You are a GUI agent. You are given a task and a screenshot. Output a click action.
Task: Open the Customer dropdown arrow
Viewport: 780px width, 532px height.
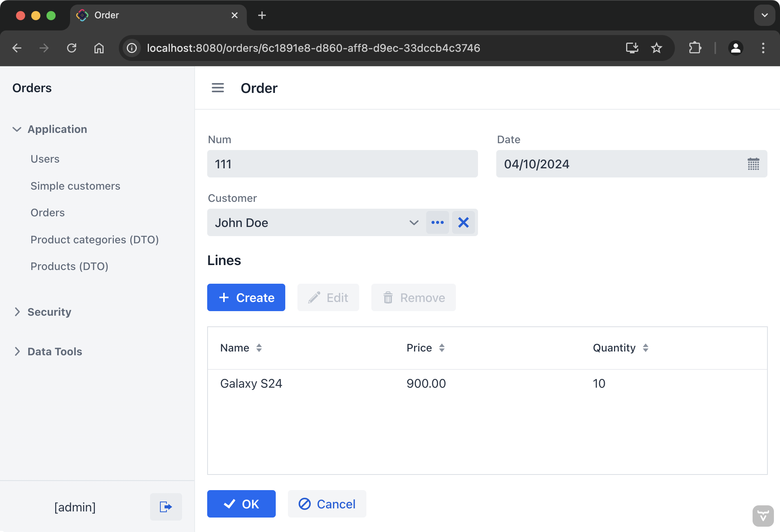pyautogui.click(x=414, y=222)
